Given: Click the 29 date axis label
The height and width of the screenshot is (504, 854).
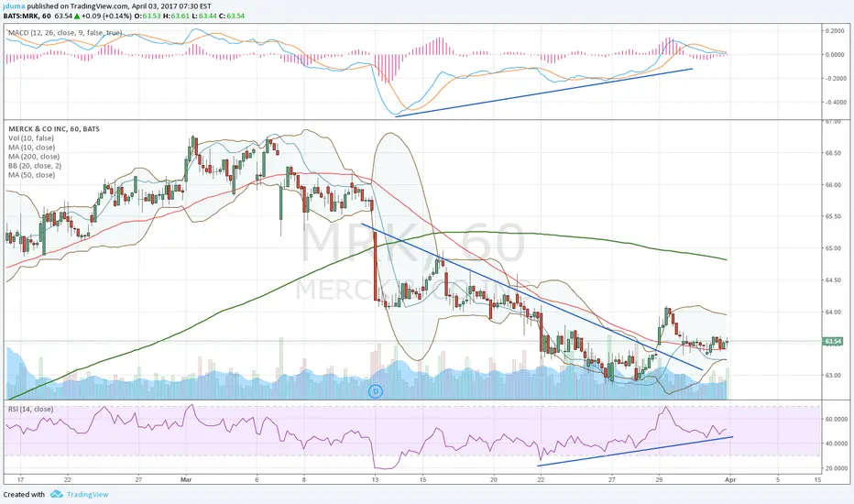Looking at the screenshot, I should click(659, 480).
